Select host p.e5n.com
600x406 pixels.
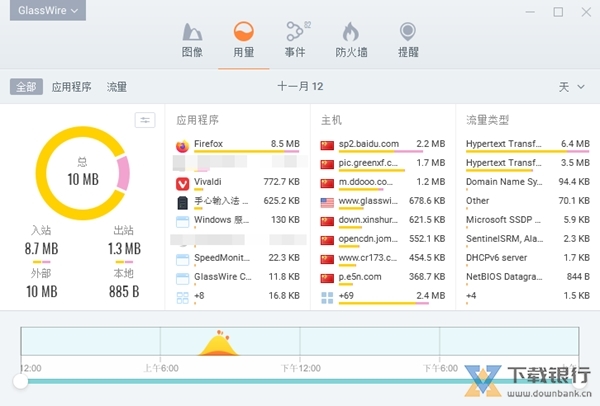(x=360, y=277)
